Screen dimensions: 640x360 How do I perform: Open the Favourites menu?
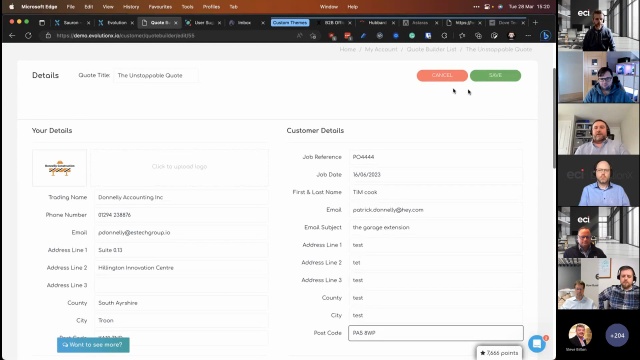(x=160, y=7)
